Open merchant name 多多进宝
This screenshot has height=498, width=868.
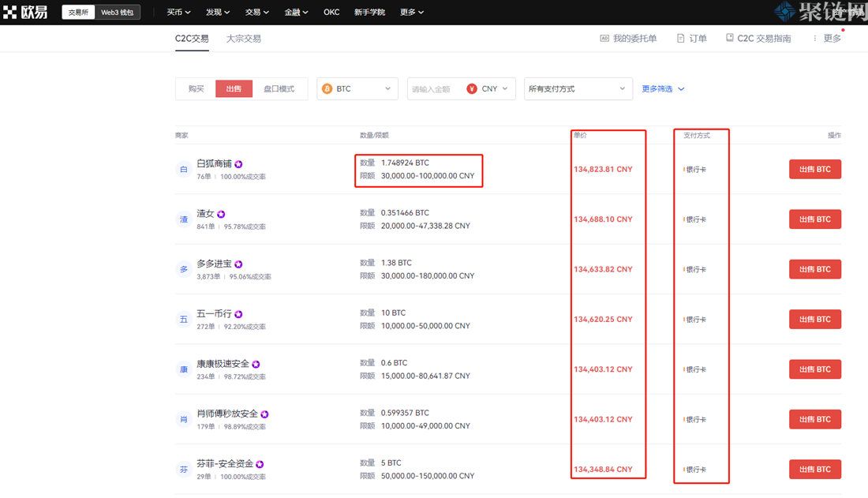[214, 264]
